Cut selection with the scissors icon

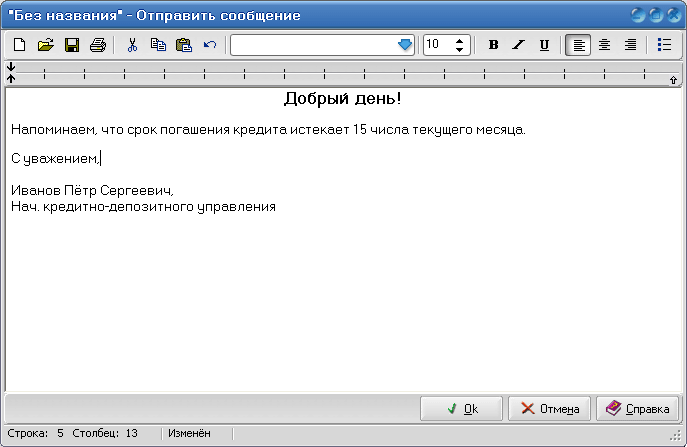pos(132,45)
